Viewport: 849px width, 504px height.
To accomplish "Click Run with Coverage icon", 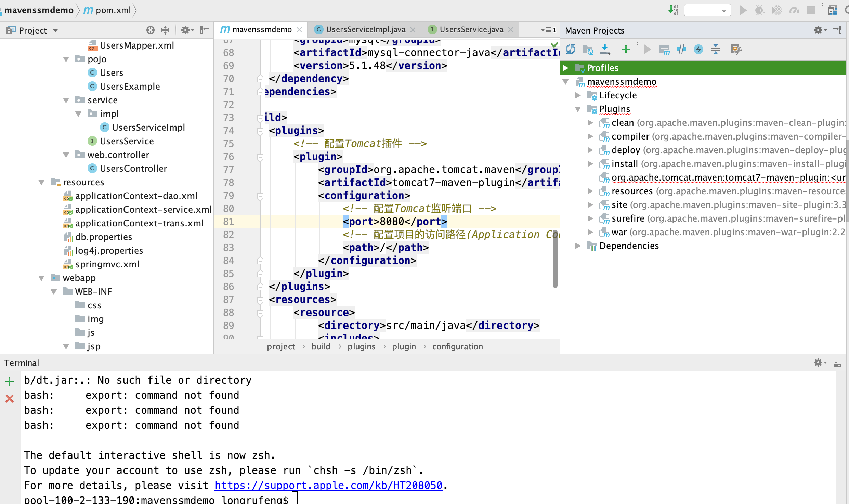I will (777, 10).
